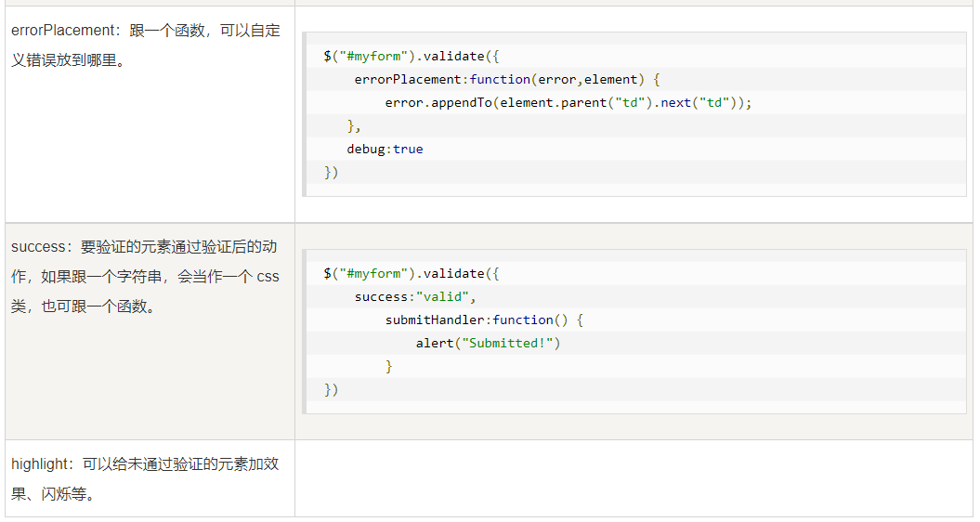Click the success:"valid" code line
The height and width of the screenshot is (522, 980).
point(415,296)
